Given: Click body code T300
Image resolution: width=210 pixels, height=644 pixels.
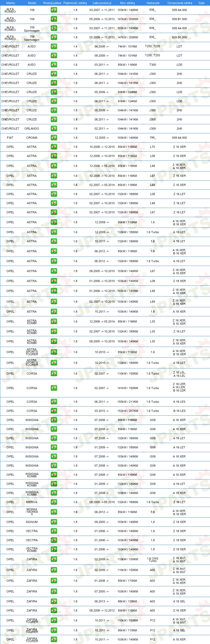Looking at the screenshot, I should click(153, 65).
